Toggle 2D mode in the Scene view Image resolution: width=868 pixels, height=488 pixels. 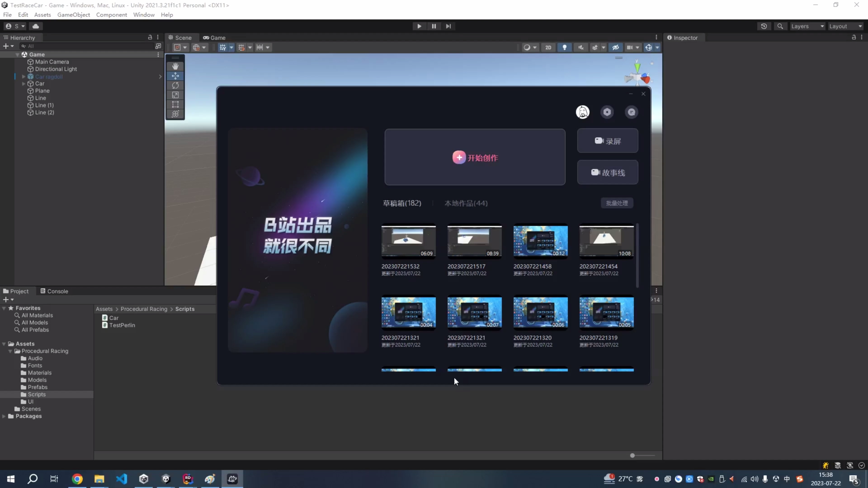(x=549, y=47)
